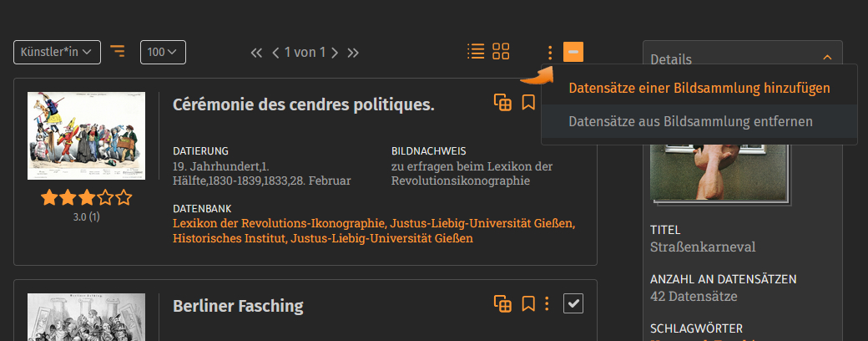The width and height of the screenshot is (868, 341).
Task: Open the 100 results-per-page dropdown
Action: pyautogui.click(x=163, y=52)
